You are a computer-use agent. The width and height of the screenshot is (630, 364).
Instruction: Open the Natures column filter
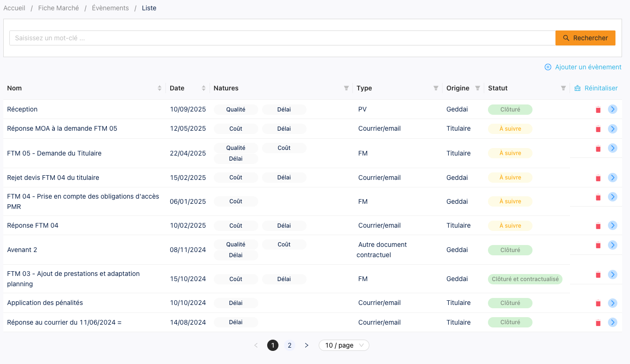tap(346, 88)
